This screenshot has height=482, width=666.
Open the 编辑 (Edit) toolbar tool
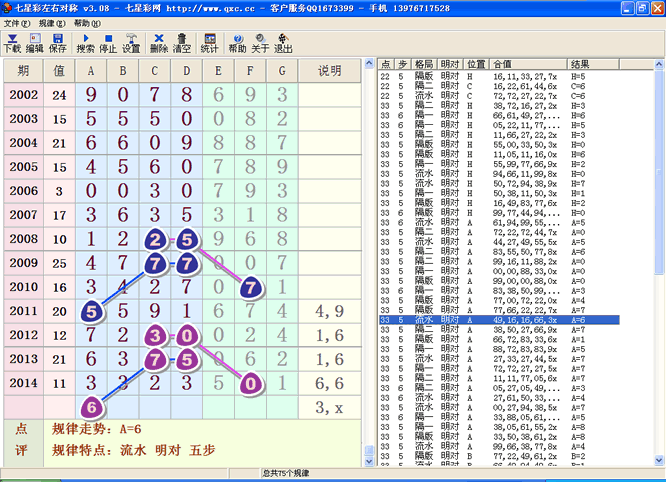point(35,43)
